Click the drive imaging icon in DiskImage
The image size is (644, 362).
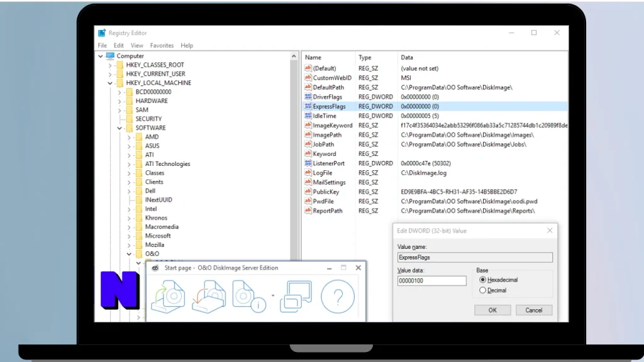coord(168,297)
